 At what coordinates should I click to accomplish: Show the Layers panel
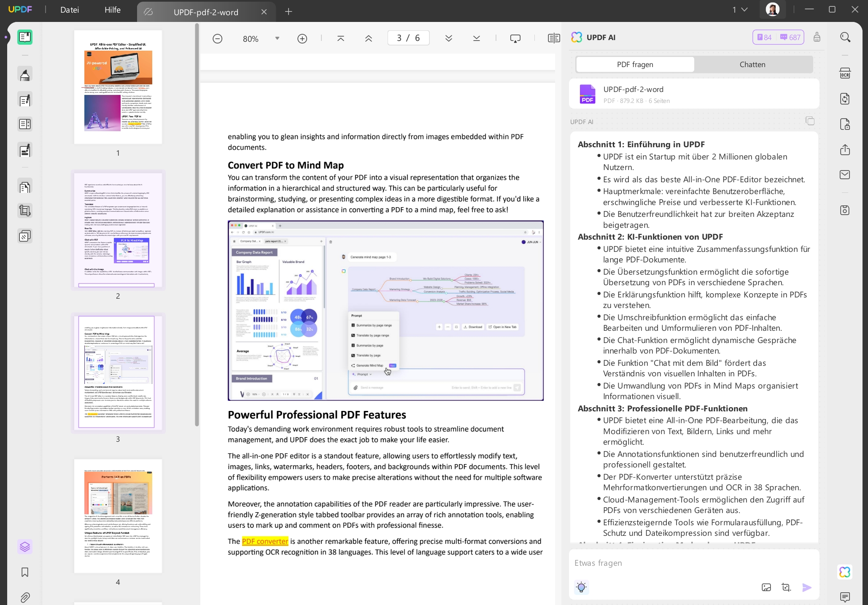point(25,547)
